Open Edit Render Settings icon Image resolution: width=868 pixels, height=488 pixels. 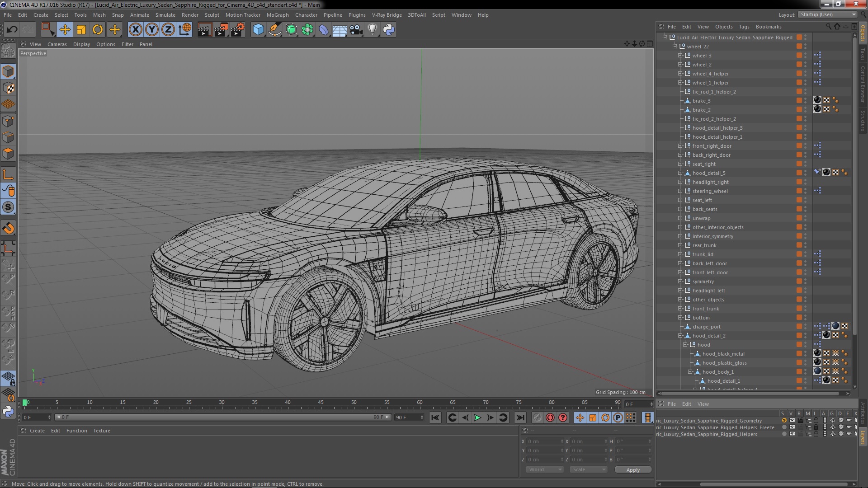point(238,30)
